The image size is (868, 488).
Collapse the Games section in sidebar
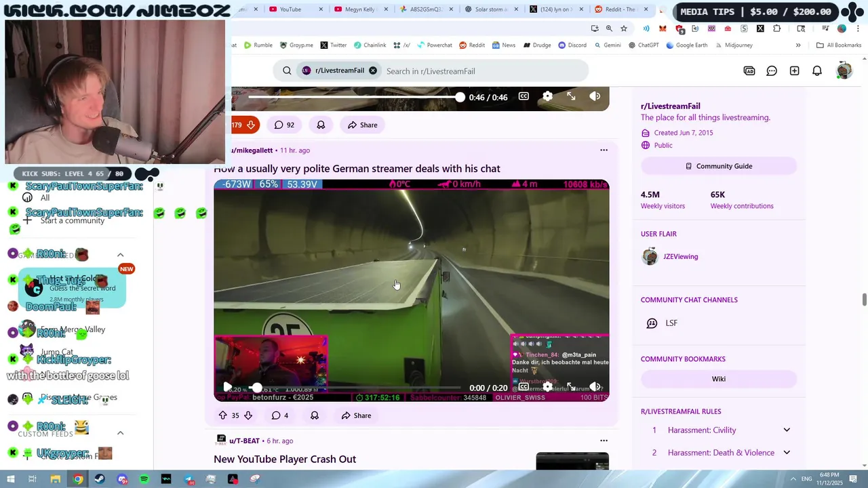pyautogui.click(x=120, y=255)
